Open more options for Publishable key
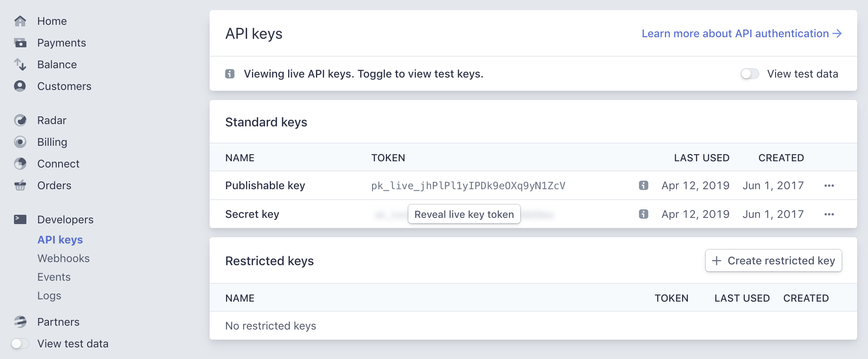Viewport: 868px width, 359px height. tap(829, 185)
